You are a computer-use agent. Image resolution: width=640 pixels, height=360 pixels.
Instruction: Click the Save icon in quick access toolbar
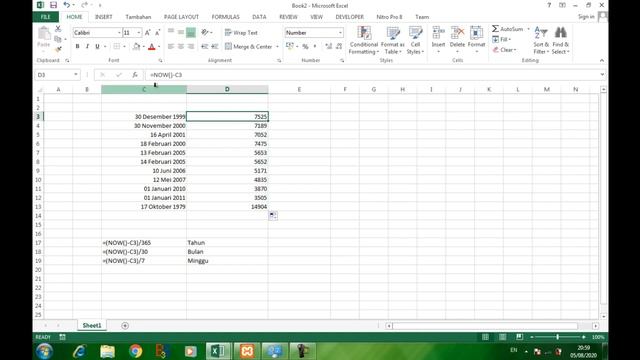click(53, 5)
